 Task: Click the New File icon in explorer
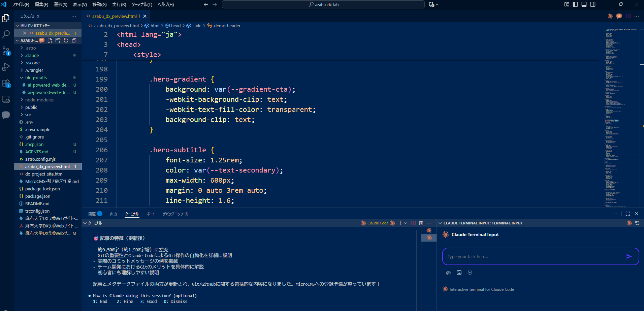pyautogui.click(x=50, y=40)
